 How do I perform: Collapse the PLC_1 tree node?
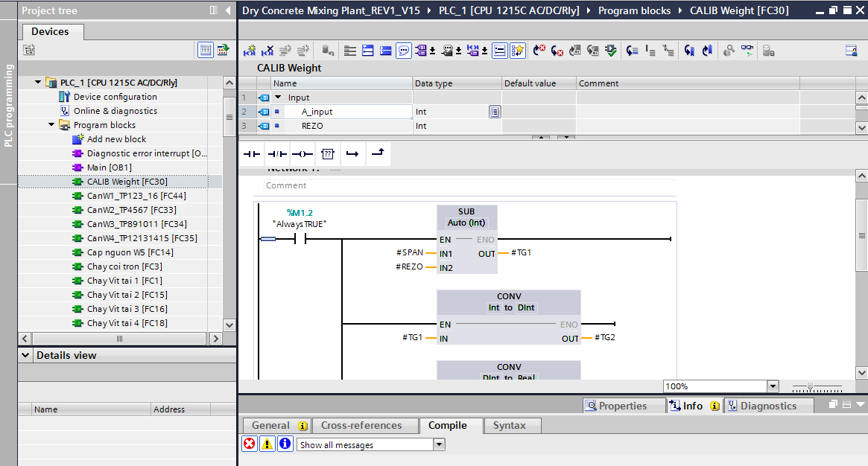click(x=38, y=83)
